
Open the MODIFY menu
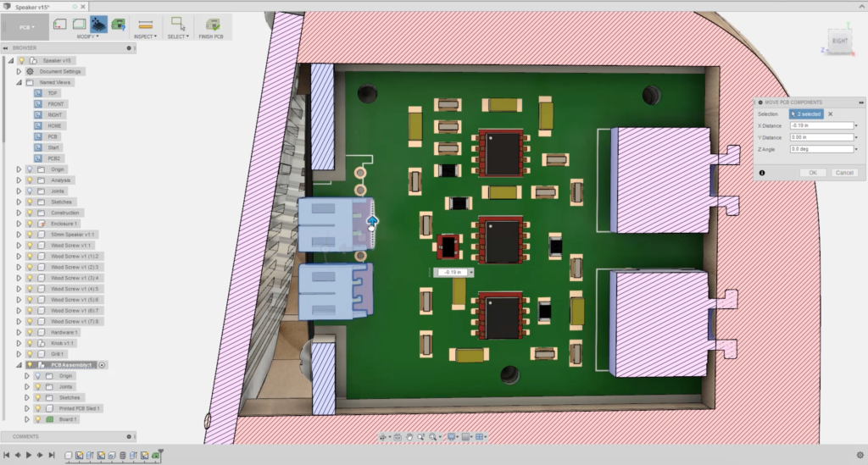click(x=87, y=36)
